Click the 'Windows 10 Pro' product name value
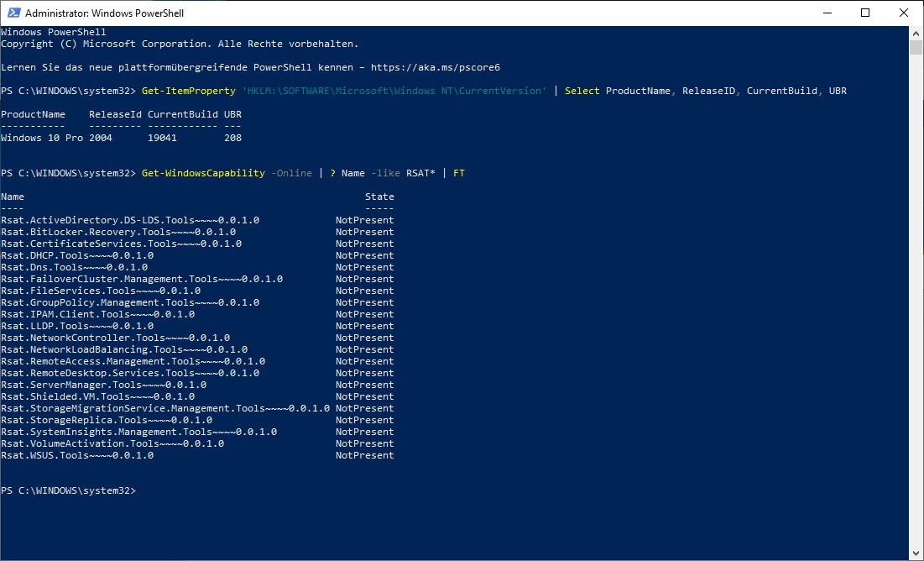924x561 pixels. (x=42, y=138)
